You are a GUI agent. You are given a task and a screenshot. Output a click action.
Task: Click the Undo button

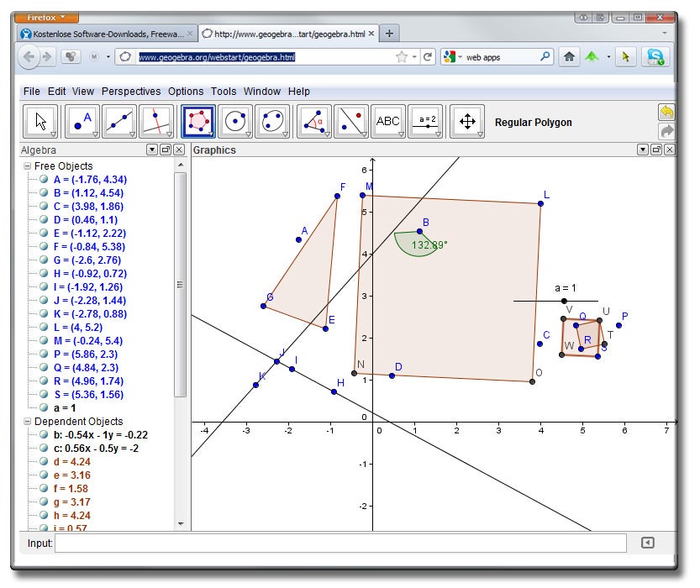coord(666,113)
